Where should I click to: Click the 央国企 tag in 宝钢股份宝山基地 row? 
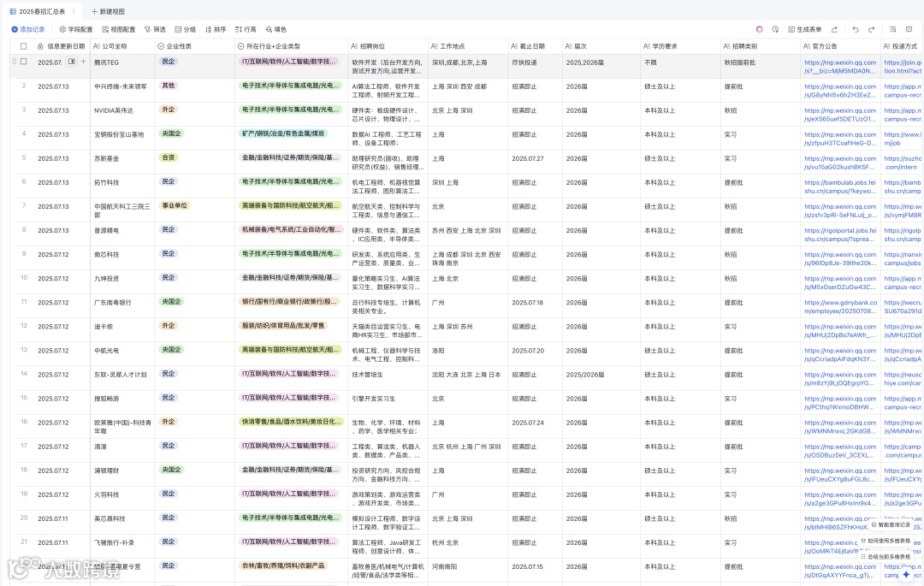coord(171,133)
